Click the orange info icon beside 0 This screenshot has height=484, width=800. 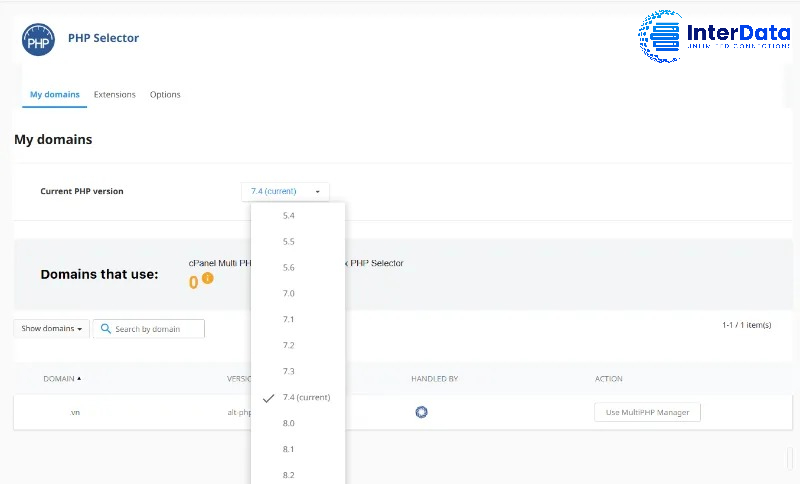(x=208, y=278)
